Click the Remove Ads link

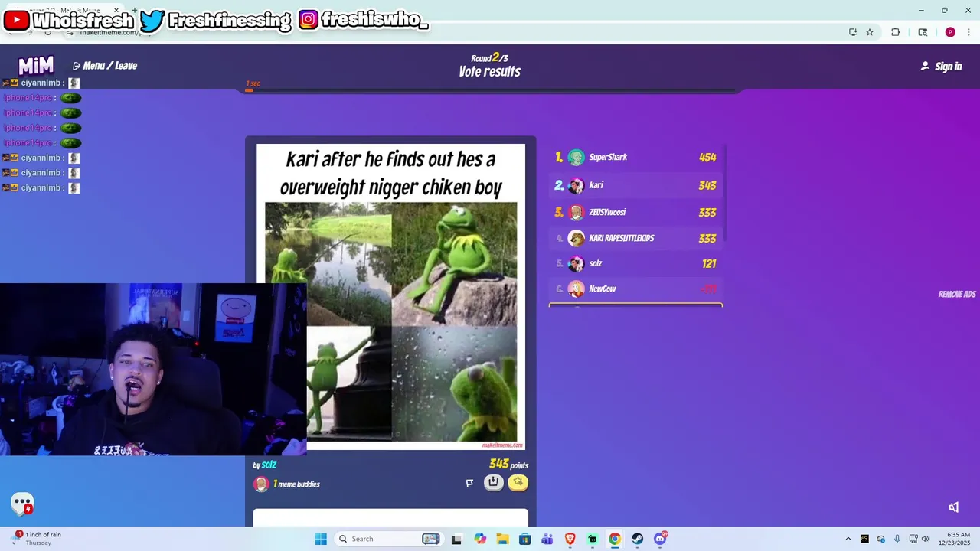coord(957,294)
